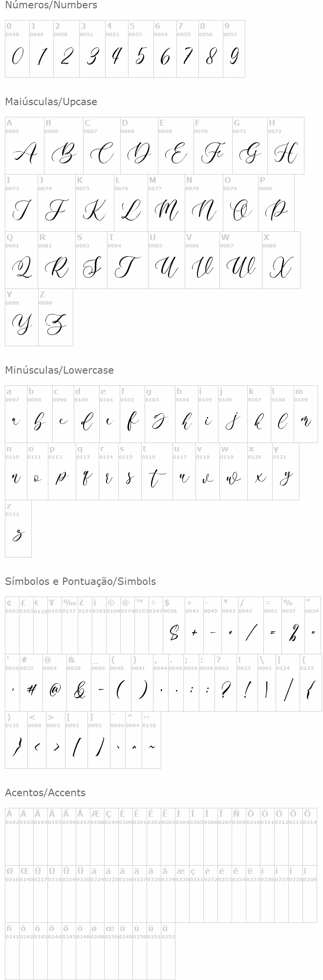The image size is (323, 980).
Task: Click the uppercase W glyph preview
Action: (x=240, y=267)
